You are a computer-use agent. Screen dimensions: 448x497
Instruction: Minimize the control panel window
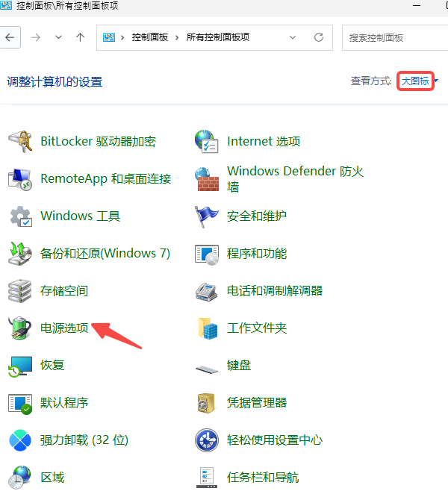417,6
